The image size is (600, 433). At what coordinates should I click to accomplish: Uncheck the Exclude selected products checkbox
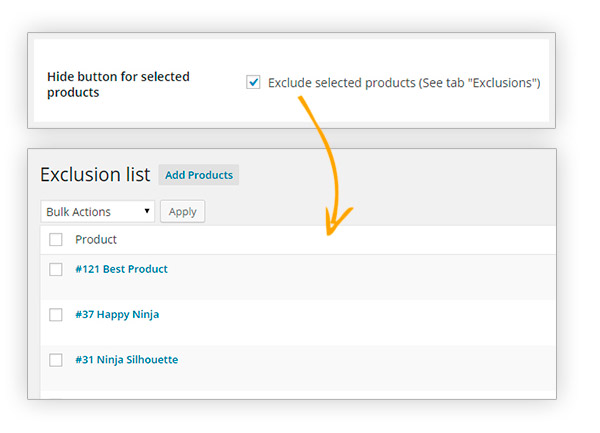[253, 82]
